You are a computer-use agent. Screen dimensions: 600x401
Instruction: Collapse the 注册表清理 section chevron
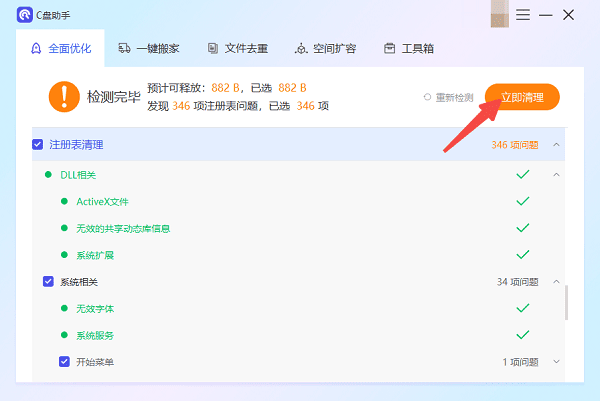coord(556,145)
